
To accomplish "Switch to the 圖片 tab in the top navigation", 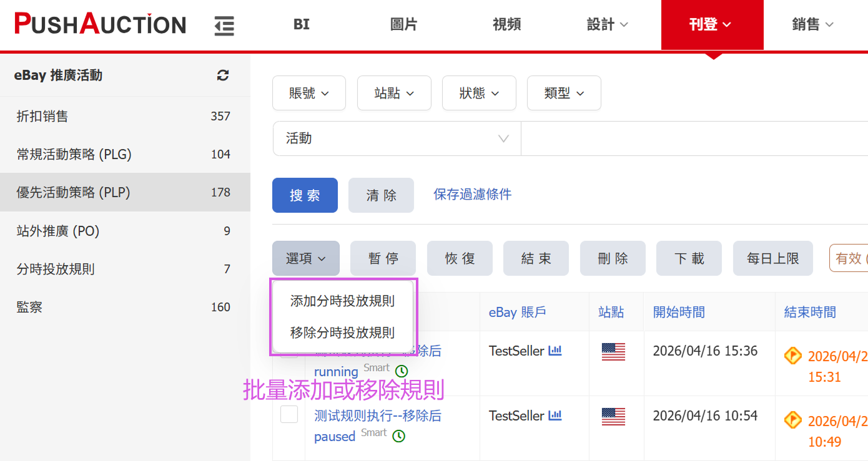I will click(x=403, y=25).
